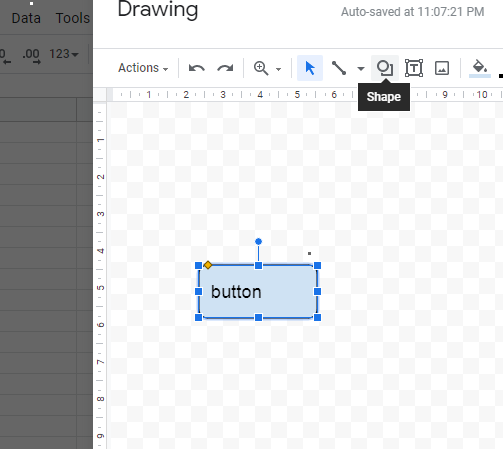Open the Data menu
Image resolution: width=503 pixels, height=449 pixels.
click(x=26, y=18)
